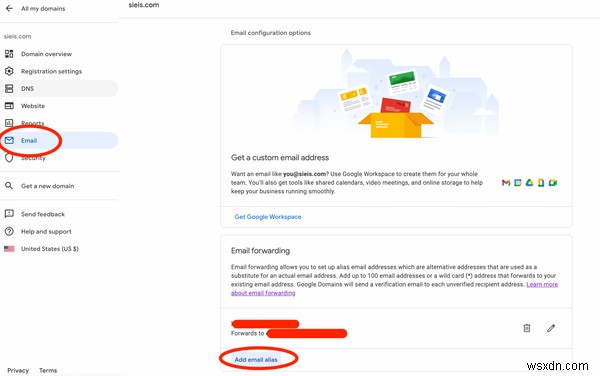The width and height of the screenshot is (600, 376).
Task: Click Add email alias
Action: (x=256, y=359)
